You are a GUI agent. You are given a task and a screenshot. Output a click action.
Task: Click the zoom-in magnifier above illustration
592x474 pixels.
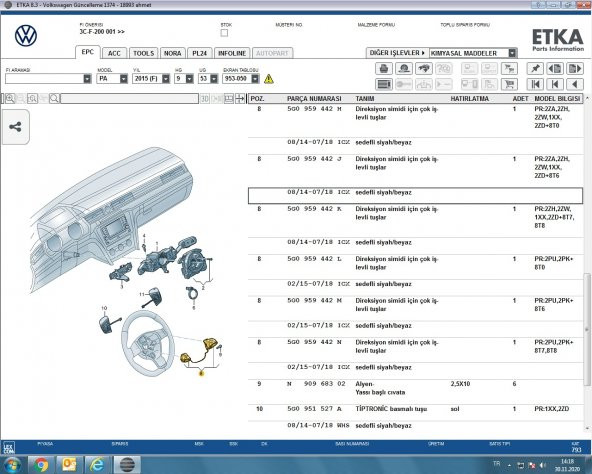coord(10,99)
